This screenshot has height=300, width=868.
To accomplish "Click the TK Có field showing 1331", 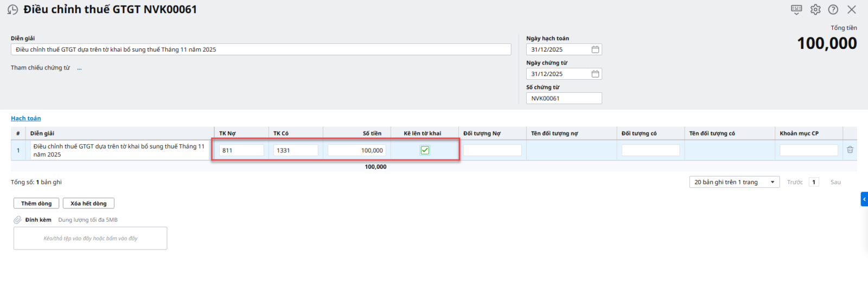I will click(296, 150).
